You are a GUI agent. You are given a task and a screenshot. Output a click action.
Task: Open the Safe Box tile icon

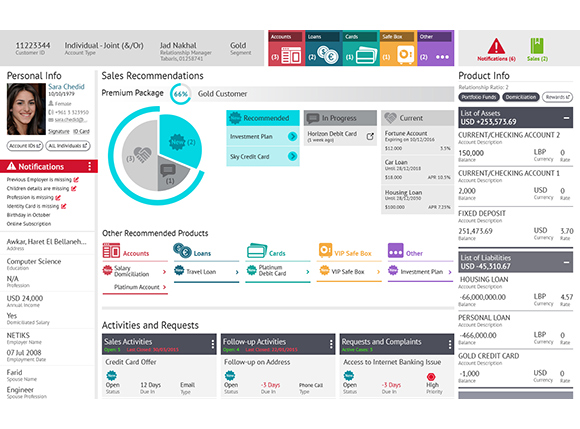click(405, 55)
